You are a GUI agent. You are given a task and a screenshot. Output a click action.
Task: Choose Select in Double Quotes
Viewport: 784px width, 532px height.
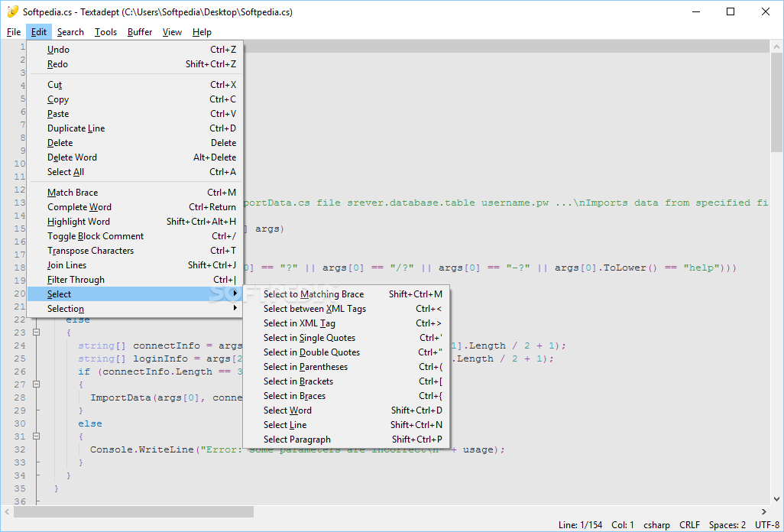coord(346,352)
